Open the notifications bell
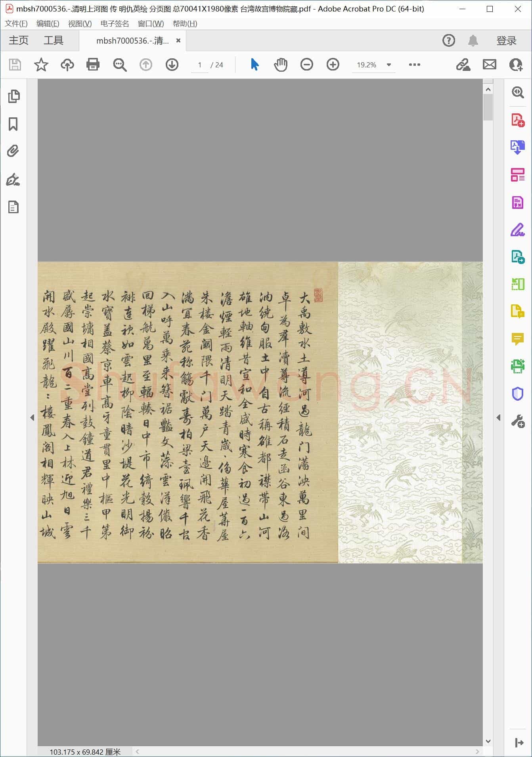Viewport: 532px width, 757px height. coord(473,40)
